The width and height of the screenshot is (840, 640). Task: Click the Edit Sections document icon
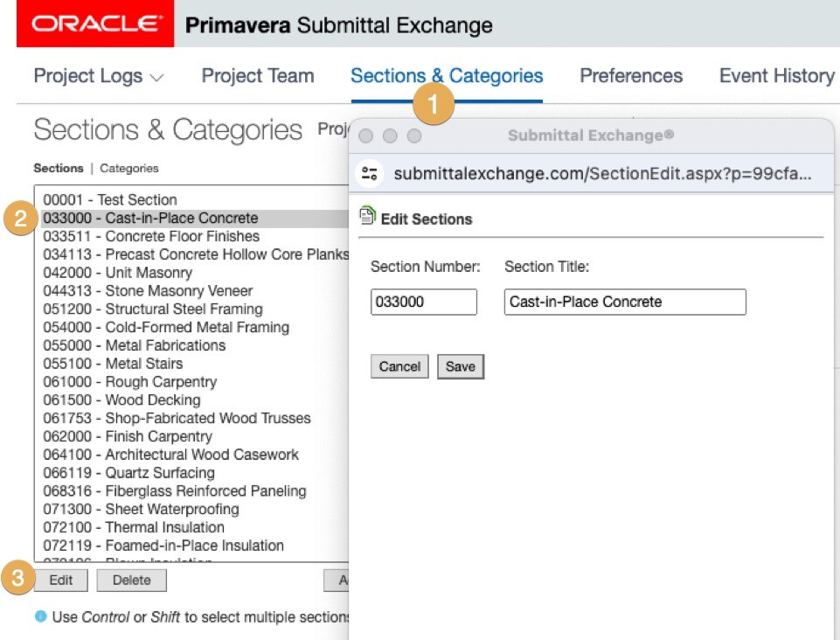pyautogui.click(x=368, y=218)
